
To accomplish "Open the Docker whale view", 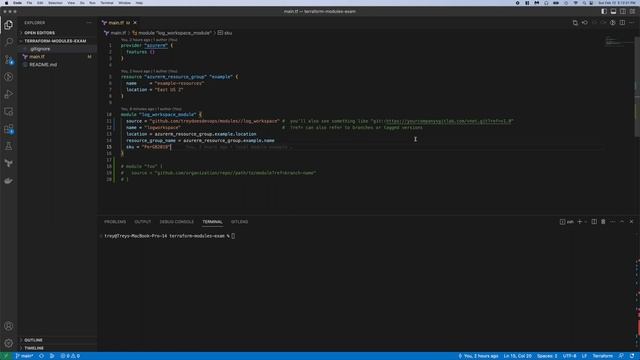I will coord(9,181).
